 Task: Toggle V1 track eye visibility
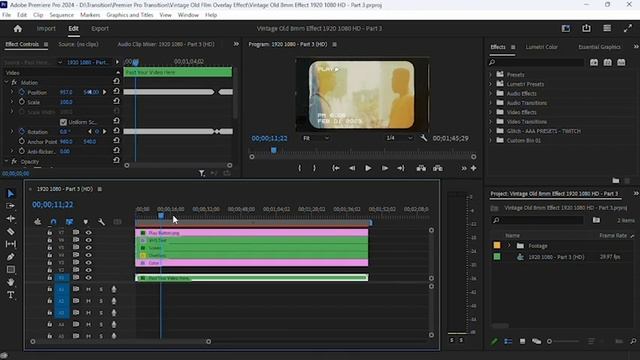coord(88,278)
